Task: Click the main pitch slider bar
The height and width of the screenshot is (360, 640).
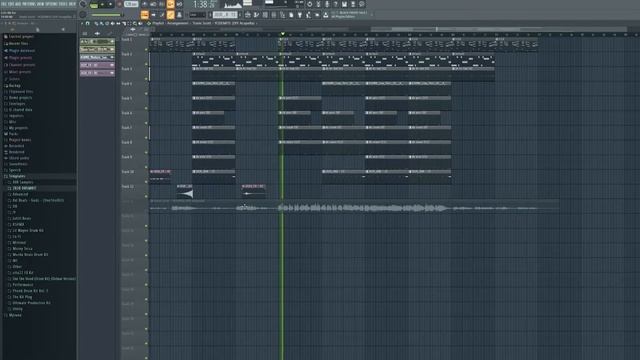Action: click(x=106, y=15)
